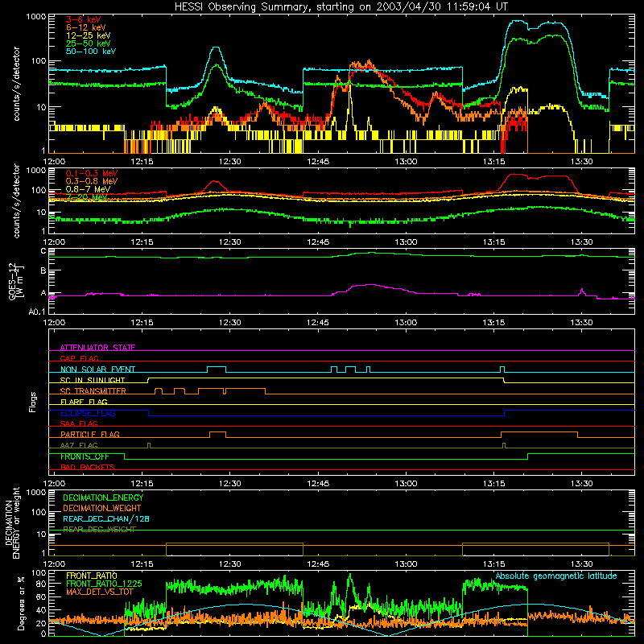Click the 0.1-0.3 MeV legend label
Viewport: 644px width, 644px height.
coord(92,173)
